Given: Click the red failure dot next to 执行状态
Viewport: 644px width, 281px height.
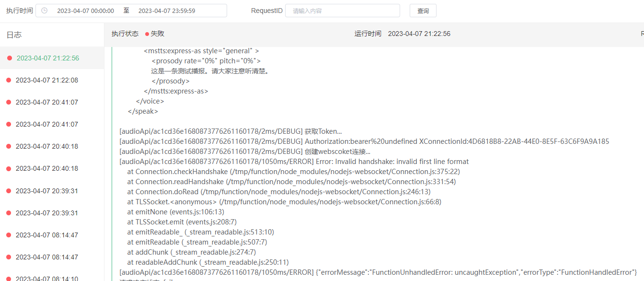Looking at the screenshot, I should (147, 34).
